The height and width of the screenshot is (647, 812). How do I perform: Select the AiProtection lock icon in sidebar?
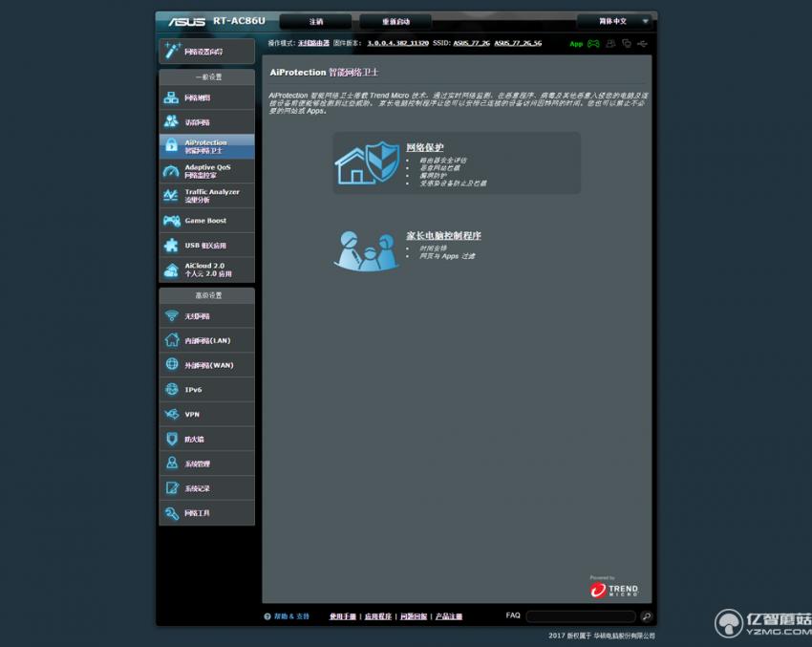point(171,146)
